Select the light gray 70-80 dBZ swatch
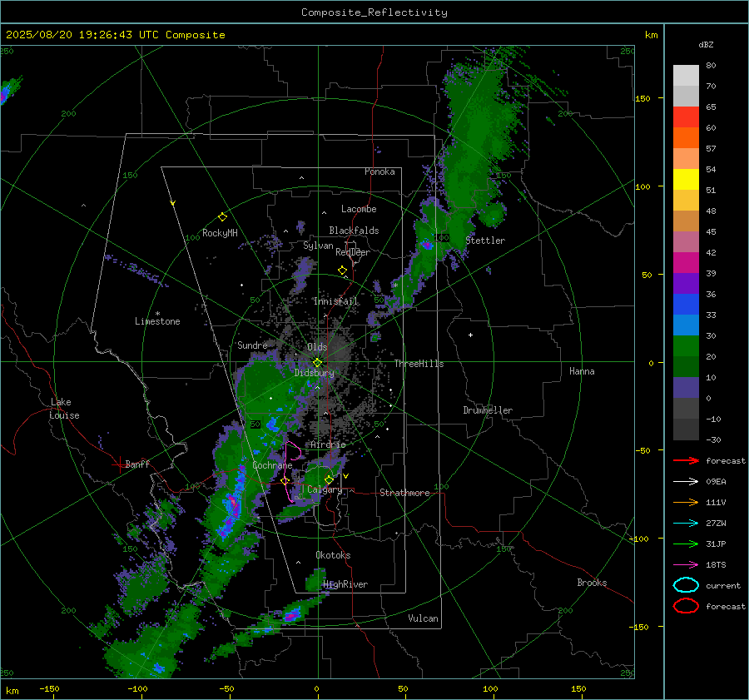Viewport: 749px width, 700px height. point(686,75)
